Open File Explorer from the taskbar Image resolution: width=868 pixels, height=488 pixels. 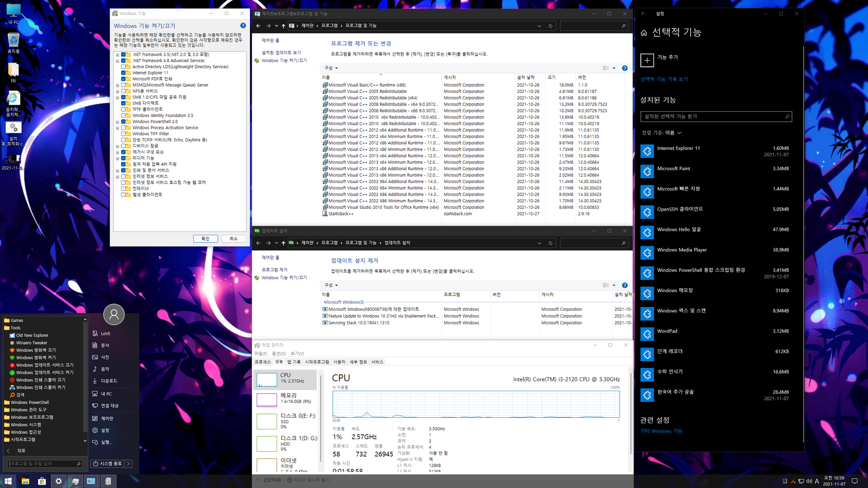coord(25,481)
